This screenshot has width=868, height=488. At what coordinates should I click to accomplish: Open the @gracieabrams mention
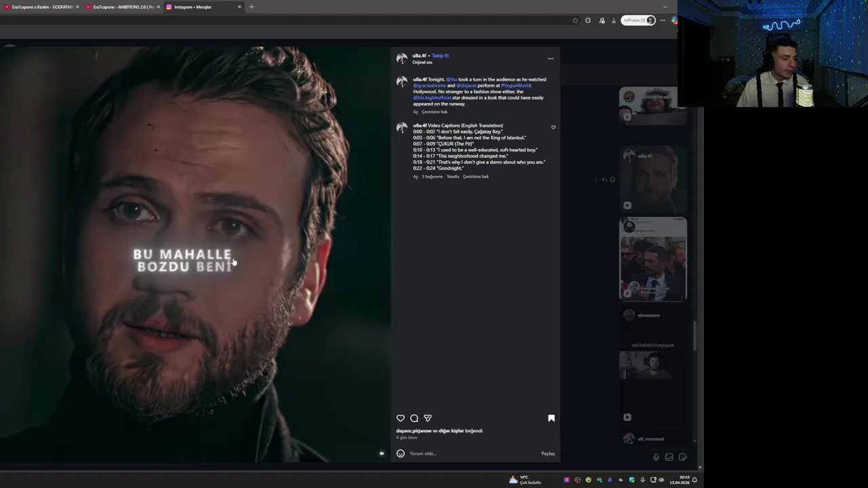pyautogui.click(x=429, y=85)
